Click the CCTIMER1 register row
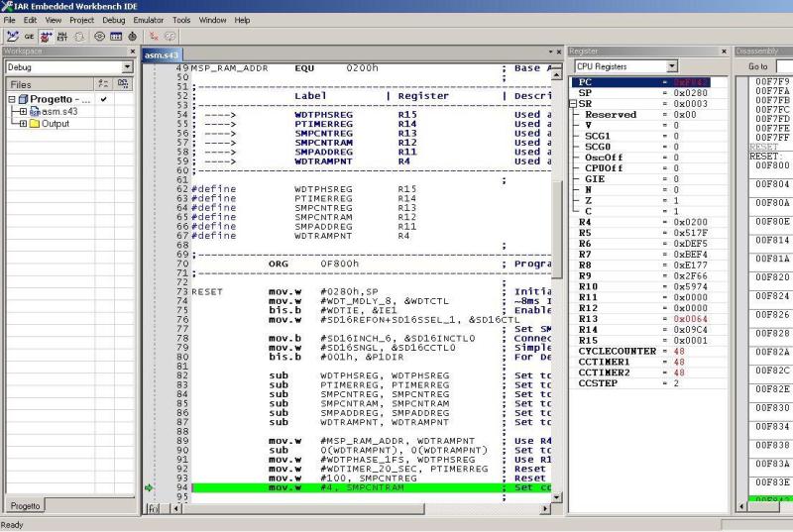This screenshot has width=793, height=532. click(649, 362)
